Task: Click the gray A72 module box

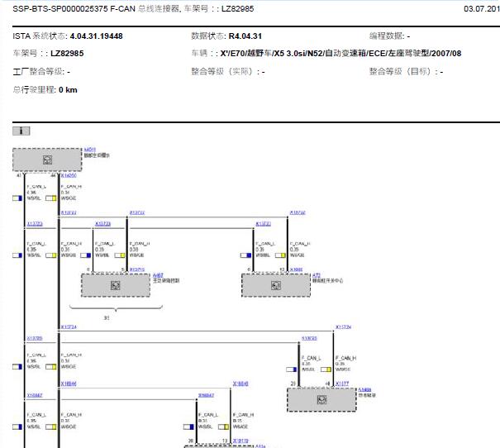Action: (276, 285)
